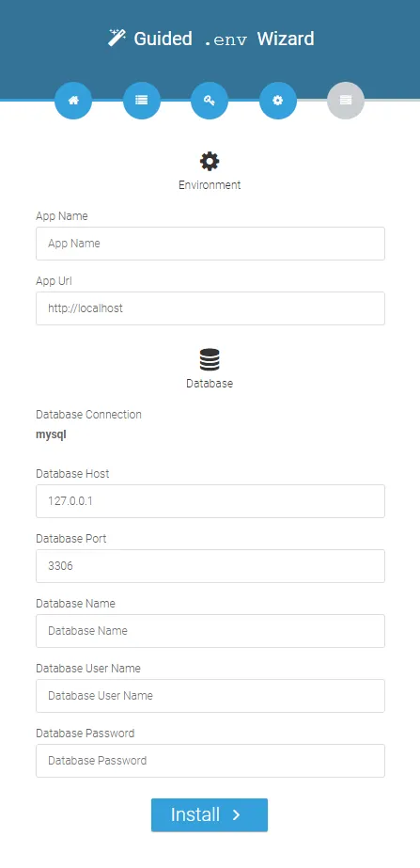Click the mysql connection value
The width and height of the screenshot is (420, 868).
[51, 435]
